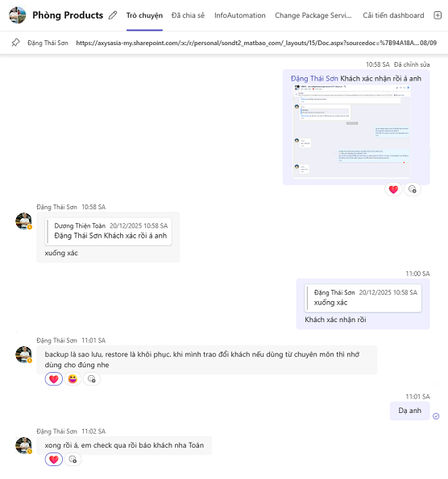Open the InfoAutomation tab
448x479 pixels.
pyautogui.click(x=240, y=15)
